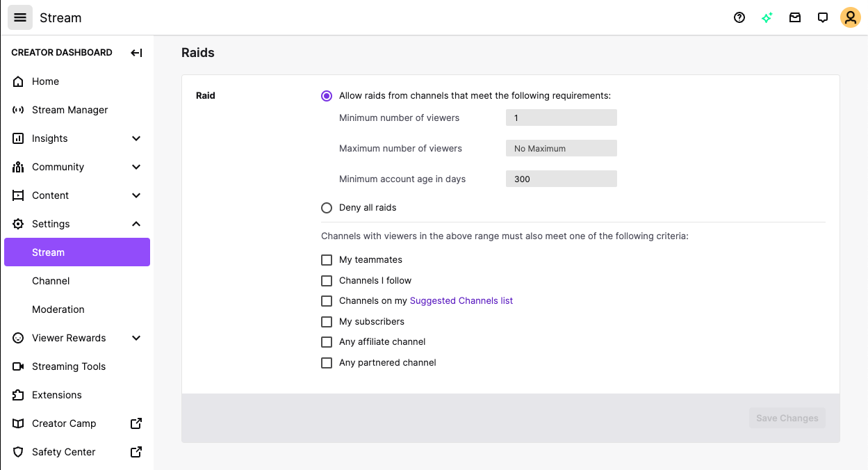Expand the Insights menu chevron
The width and height of the screenshot is (868, 470).
pyautogui.click(x=136, y=138)
